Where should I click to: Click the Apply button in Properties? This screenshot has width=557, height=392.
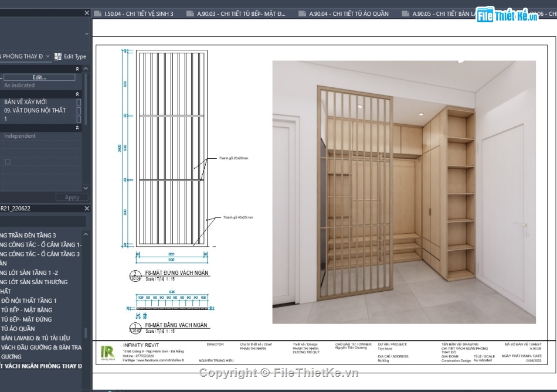tap(71, 197)
